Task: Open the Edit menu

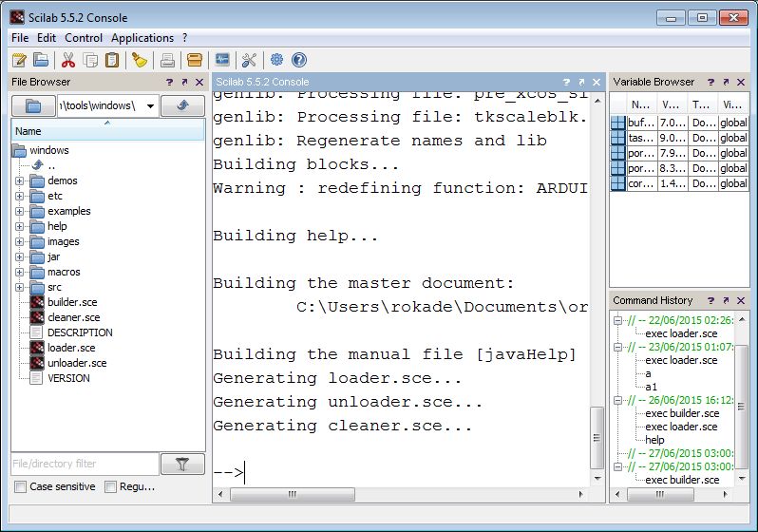Action: click(47, 38)
